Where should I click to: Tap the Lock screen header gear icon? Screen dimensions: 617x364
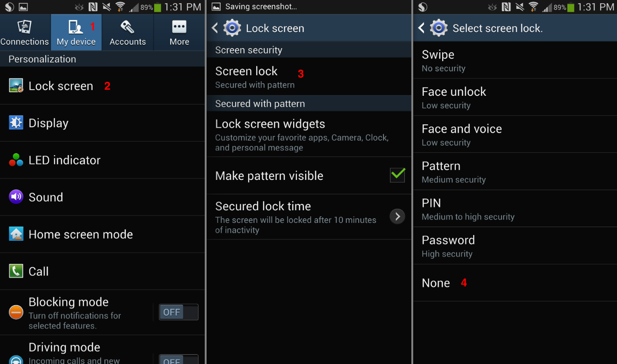tap(232, 28)
